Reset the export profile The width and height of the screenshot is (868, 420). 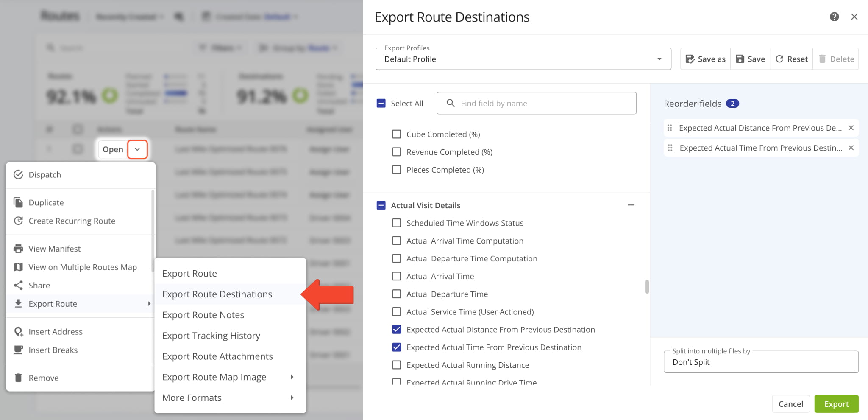(x=791, y=59)
